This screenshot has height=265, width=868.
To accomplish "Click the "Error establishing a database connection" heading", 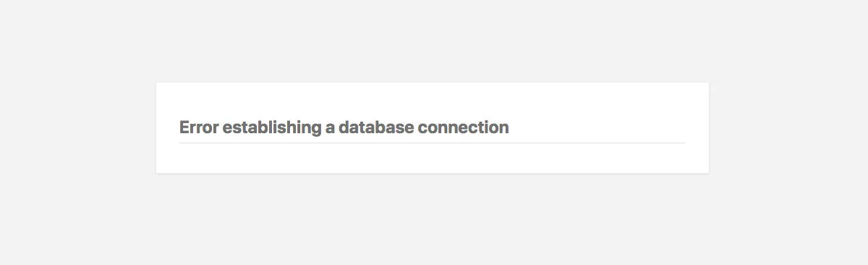I will click(x=344, y=127).
